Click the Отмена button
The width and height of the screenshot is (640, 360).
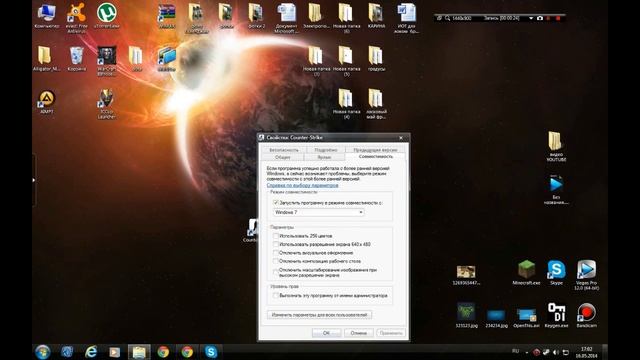(358, 333)
